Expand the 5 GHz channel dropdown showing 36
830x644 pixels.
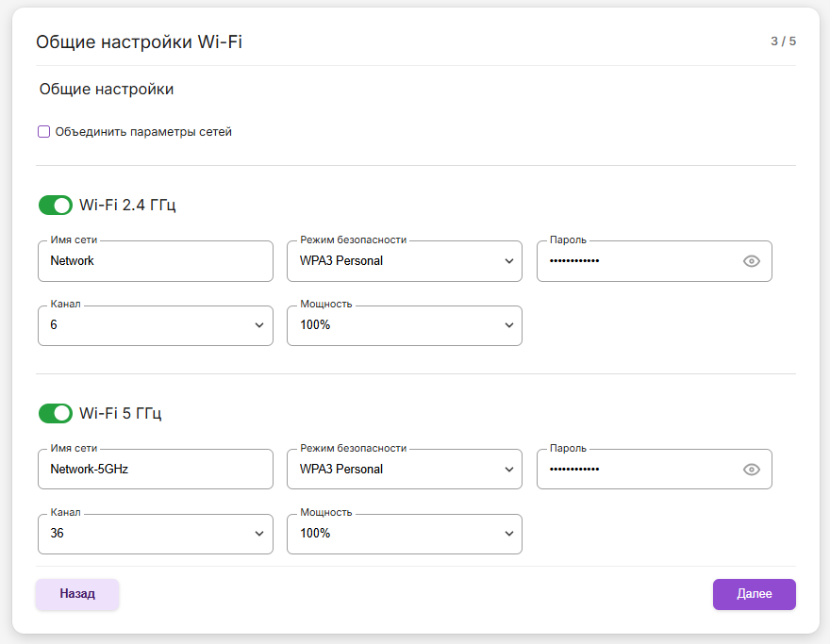click(x=155, y=534)
